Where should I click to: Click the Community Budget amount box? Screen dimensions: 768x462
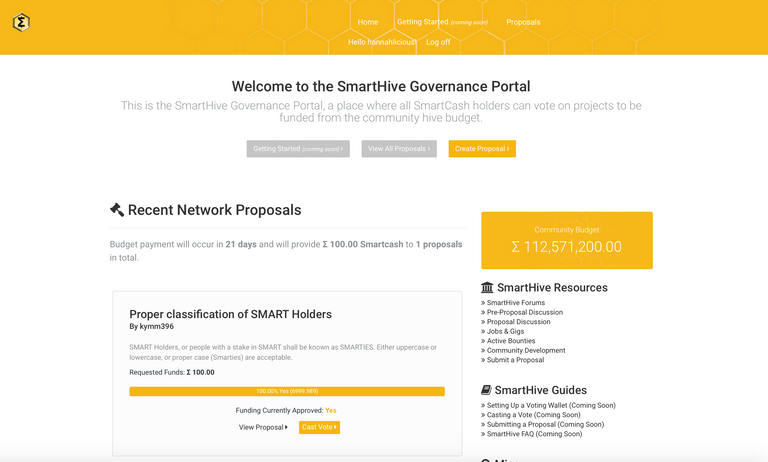tap(567, 241)
